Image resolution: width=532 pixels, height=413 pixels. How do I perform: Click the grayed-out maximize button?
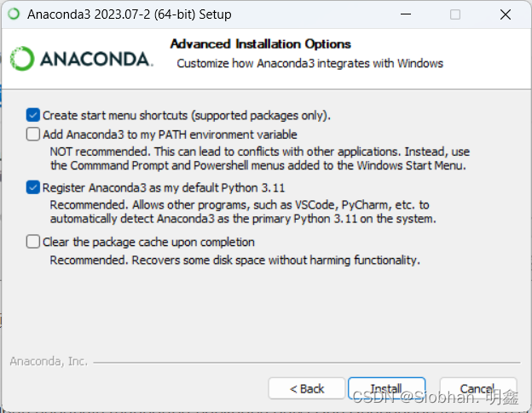pos(455,14)
